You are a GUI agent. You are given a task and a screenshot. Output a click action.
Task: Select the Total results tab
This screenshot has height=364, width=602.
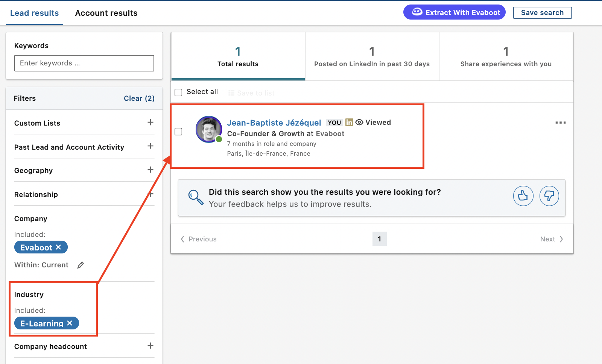pos(238,56)
